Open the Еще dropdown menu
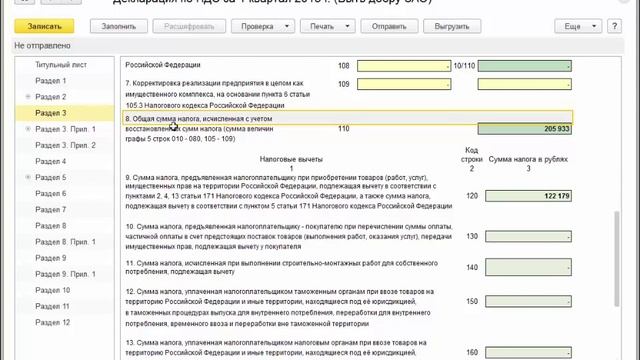This screenshot has height=360, width=640. coord(578,26)
